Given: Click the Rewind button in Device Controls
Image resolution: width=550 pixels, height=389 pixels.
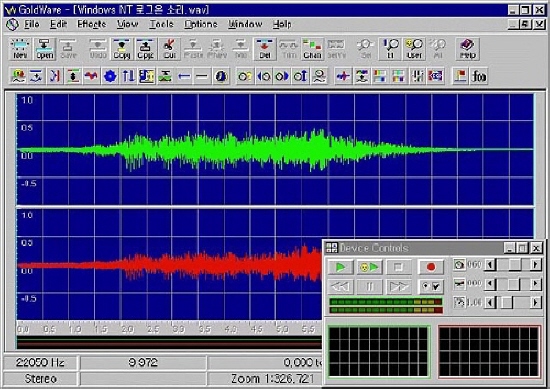Looking at the screenshot, I should pyautogui.click(x=341, y=287).
